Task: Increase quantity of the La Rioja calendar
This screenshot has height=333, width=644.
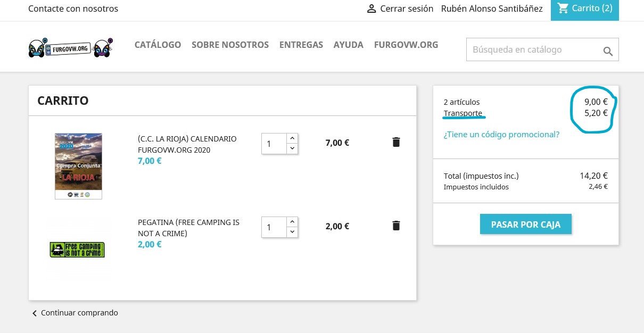Action: (292, 138)
